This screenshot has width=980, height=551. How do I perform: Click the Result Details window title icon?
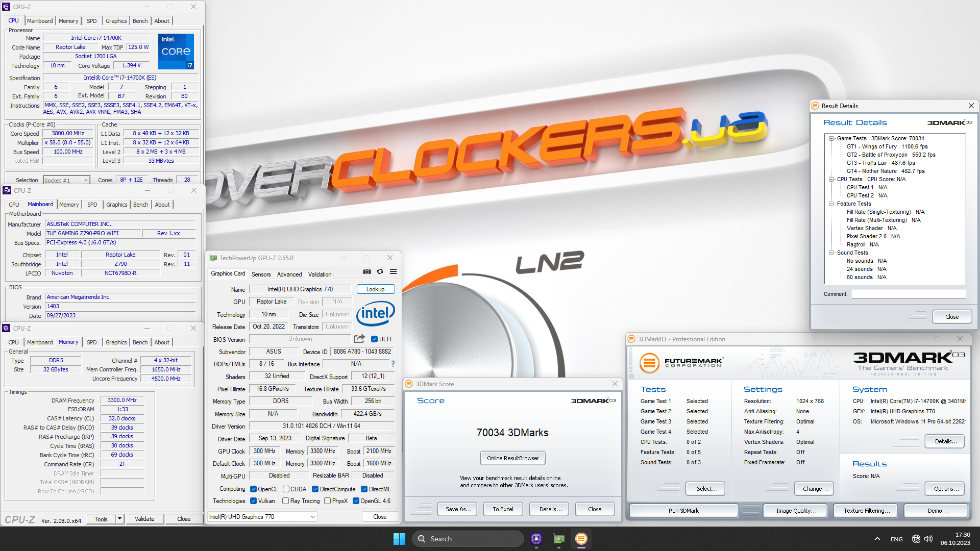tap(815, 106)
